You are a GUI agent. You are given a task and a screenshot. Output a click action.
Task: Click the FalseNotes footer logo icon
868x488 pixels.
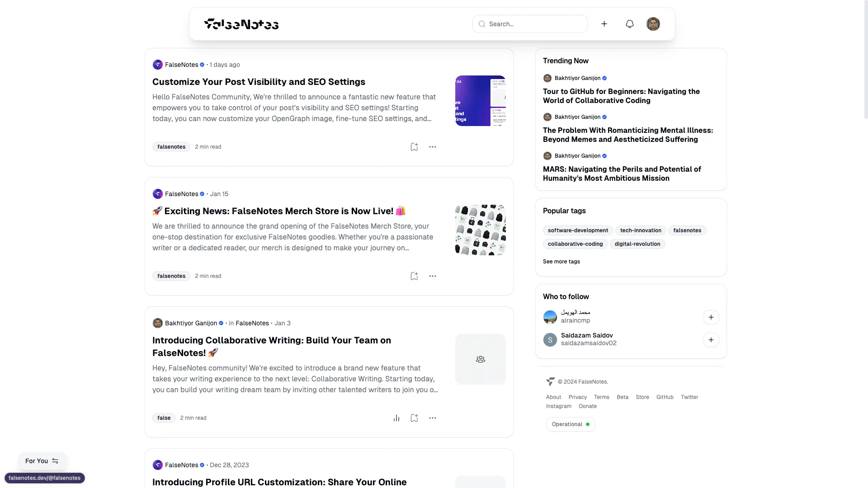pyautogui.click(x=550, y=382)
